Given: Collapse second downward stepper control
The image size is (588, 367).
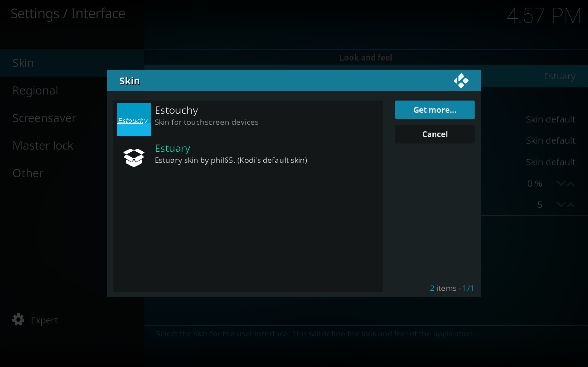Looking at the screenshot, I should (x=559, y=205).
